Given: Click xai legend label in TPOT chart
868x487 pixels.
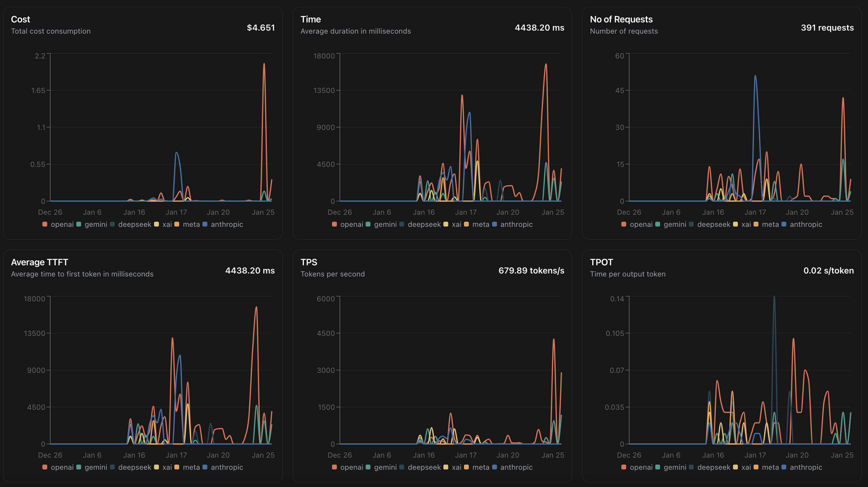Looking at the screenshot, I should tap(746, 467).
